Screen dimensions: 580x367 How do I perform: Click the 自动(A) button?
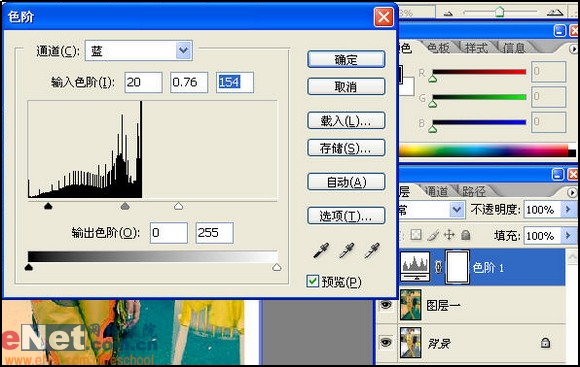tap(346, 182)
